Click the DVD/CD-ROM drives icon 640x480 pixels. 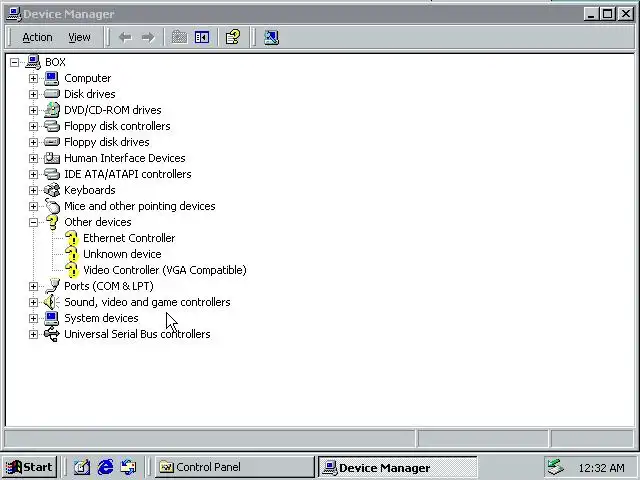pos(52,110)
